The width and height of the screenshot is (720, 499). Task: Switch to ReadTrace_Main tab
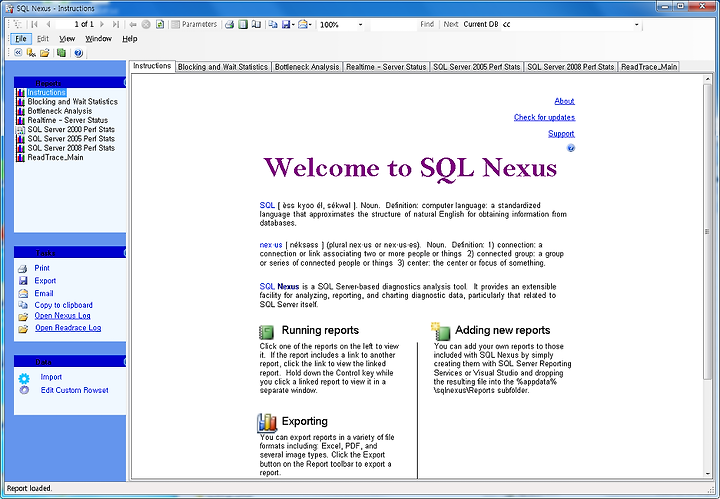point(649,67)
